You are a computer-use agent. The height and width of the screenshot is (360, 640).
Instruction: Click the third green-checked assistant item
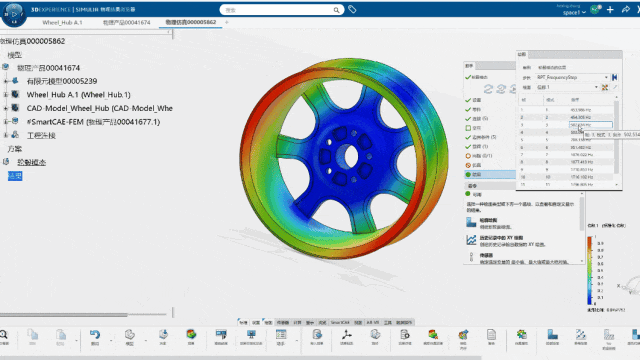(x=473, y=109)
